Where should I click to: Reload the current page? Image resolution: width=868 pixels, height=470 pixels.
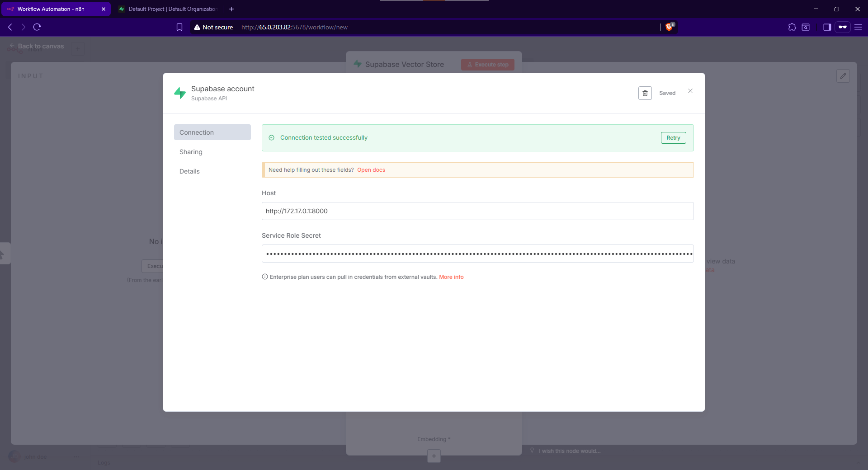(37, 27)
